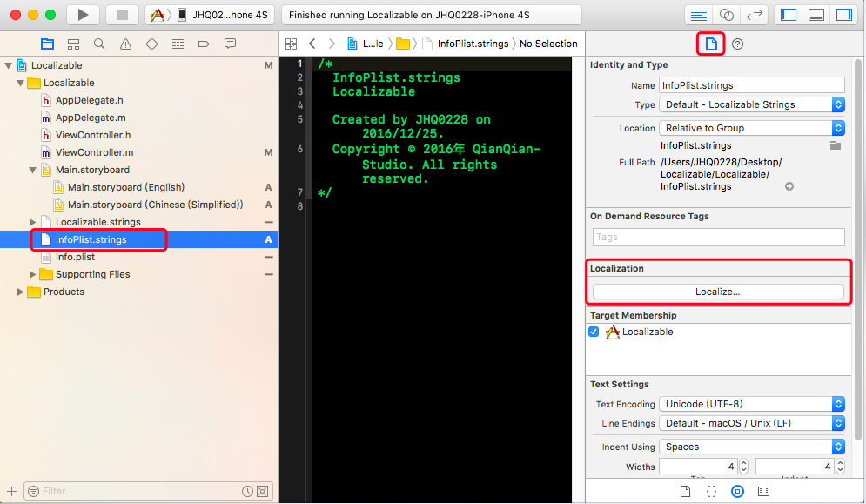The image size is (866, 504).
Task: Select the File inspector in the utilities panel
Action: pos(709,44)
